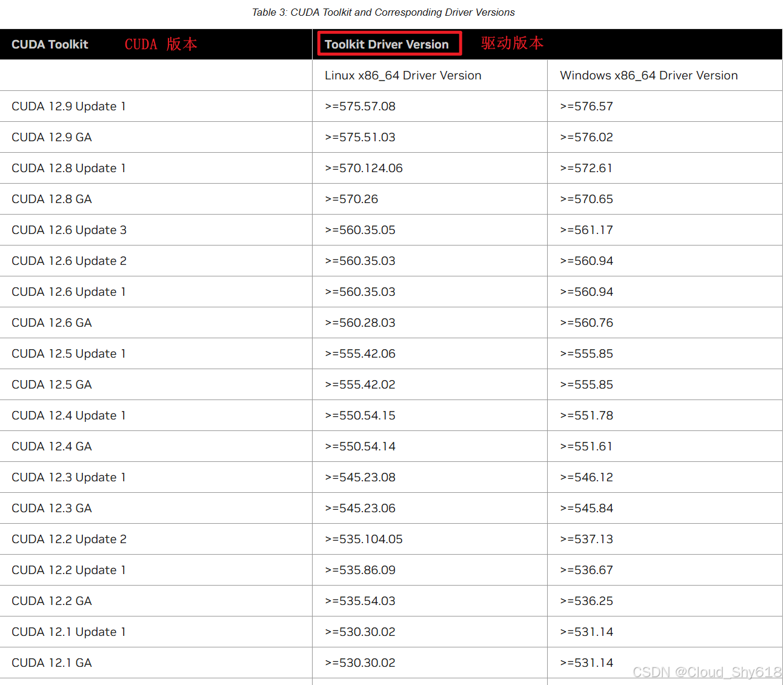The height and width of the screenshot is (685, 784).
Task: Click the Windows value ">=572.61"
Action: (x=586, y=168)
